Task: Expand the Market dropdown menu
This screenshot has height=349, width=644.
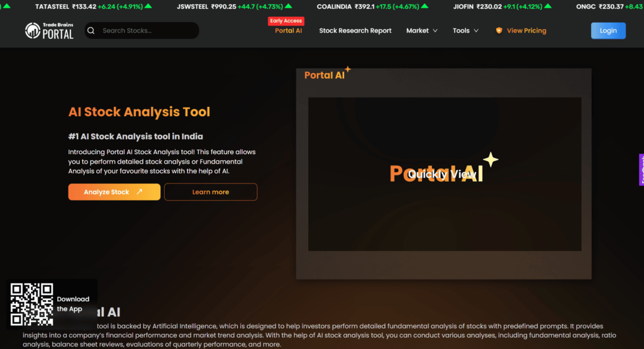Action: 422,30
